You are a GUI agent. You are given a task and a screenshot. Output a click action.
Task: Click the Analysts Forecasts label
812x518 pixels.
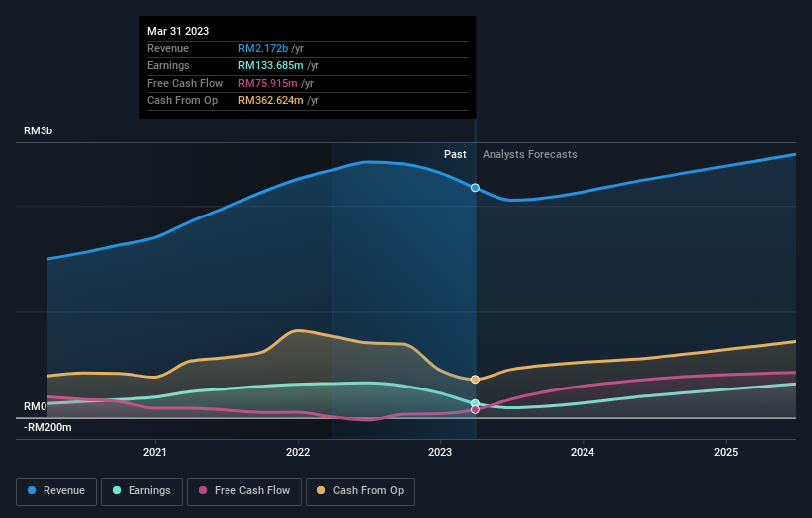[530, 155]
